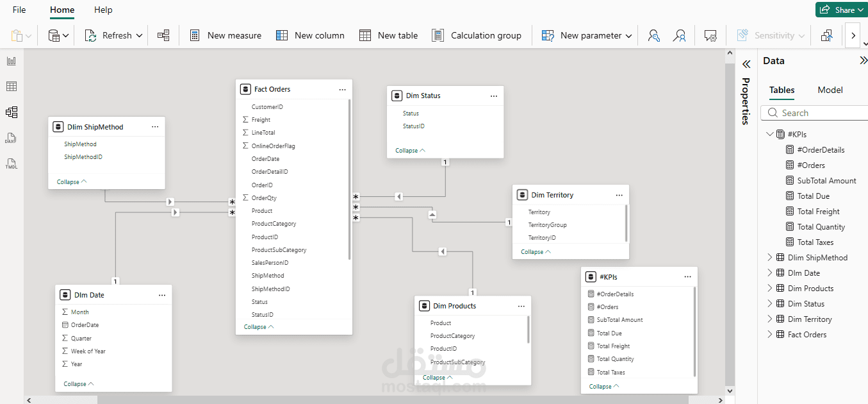The height and width of the screenshot is (404, 868).
Task: Open the New parameter dropdown
Action: [x=628, y=35]
